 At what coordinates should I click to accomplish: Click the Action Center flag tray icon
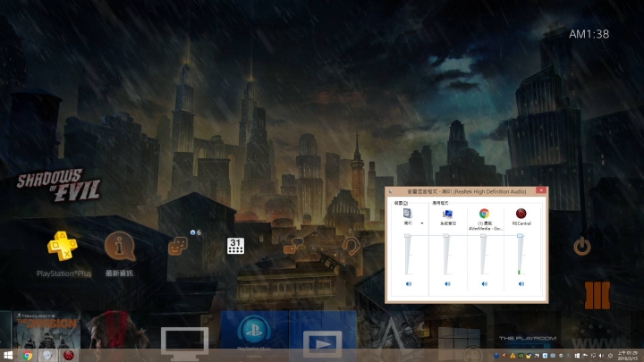pos(585,356)
